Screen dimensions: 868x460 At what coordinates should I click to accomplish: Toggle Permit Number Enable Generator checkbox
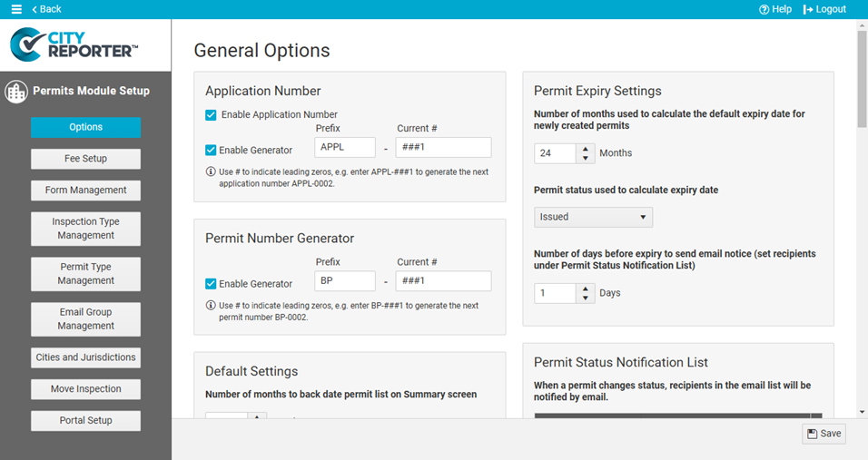(x=211, y=284)
